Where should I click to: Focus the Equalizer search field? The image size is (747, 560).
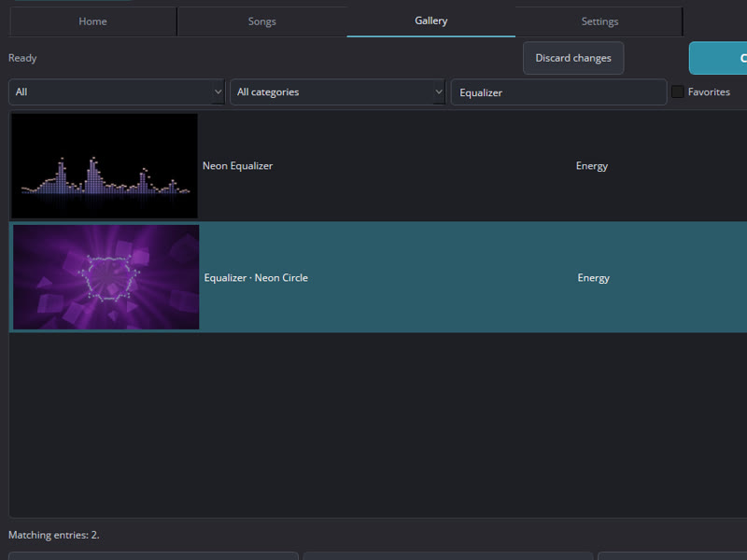coord(558,92)
